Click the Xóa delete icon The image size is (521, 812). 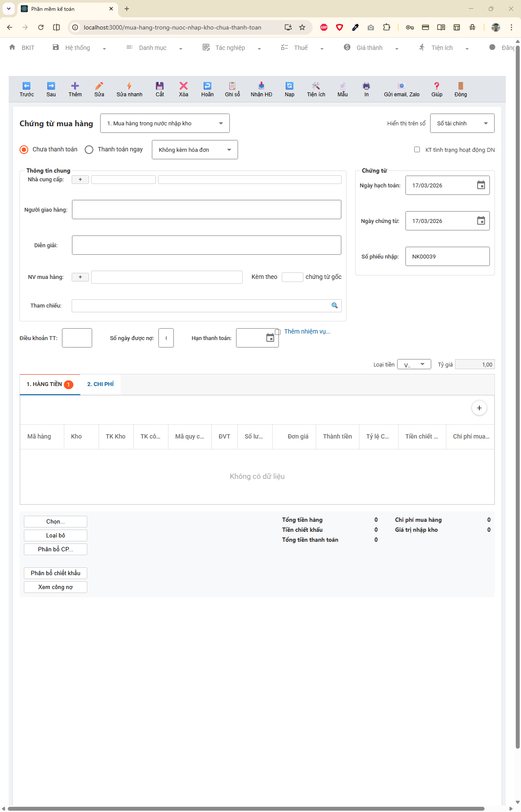(x=184, y=86)
